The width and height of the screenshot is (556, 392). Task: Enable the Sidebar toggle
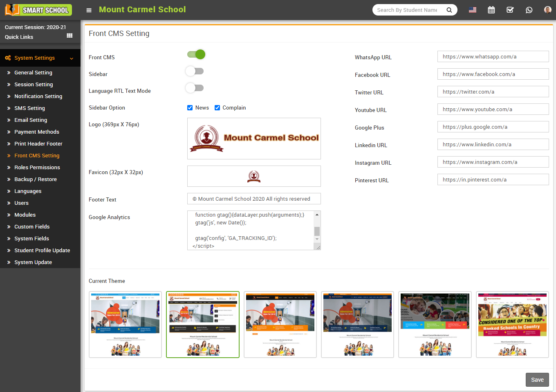point(195,71)
